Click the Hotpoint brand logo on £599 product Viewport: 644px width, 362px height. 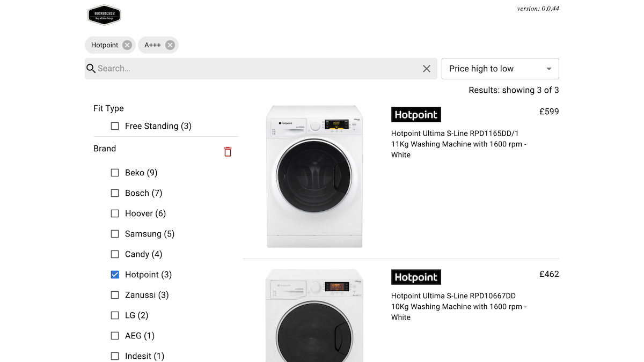(x=416, y=114)
